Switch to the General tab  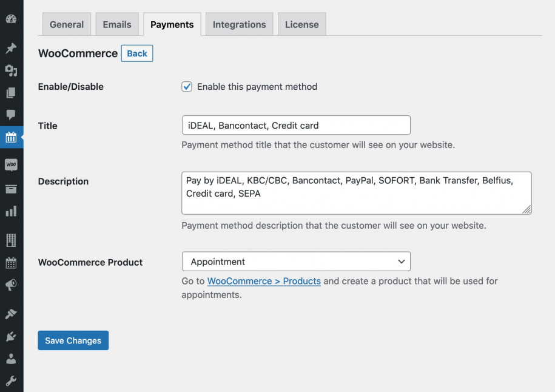tap(66, 24)
